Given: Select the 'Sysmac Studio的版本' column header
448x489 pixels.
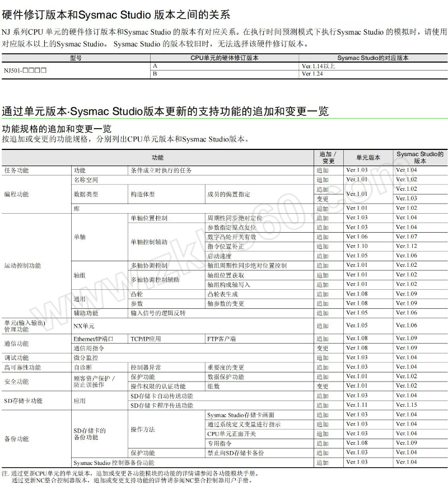Looking at the screenshot, I should pos(420,157).
